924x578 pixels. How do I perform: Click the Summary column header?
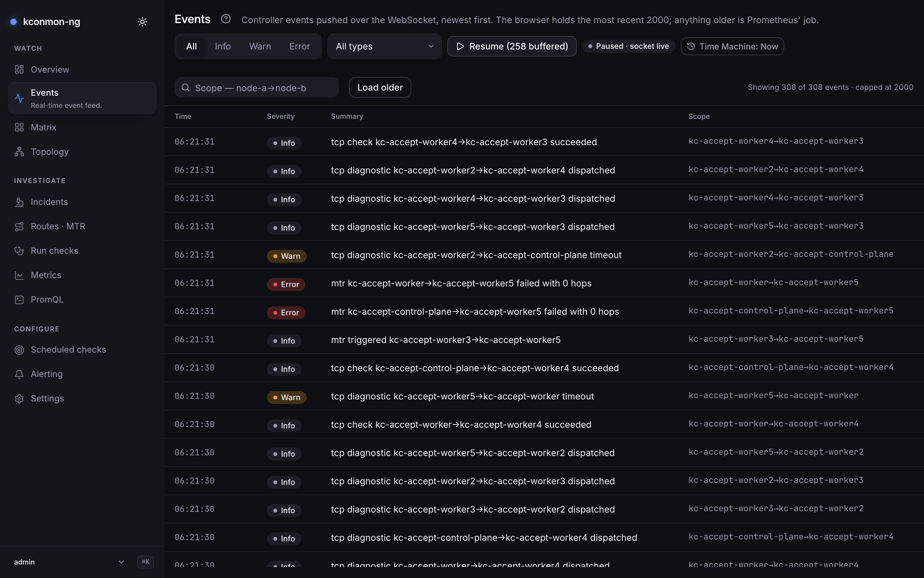coord(347,116)
